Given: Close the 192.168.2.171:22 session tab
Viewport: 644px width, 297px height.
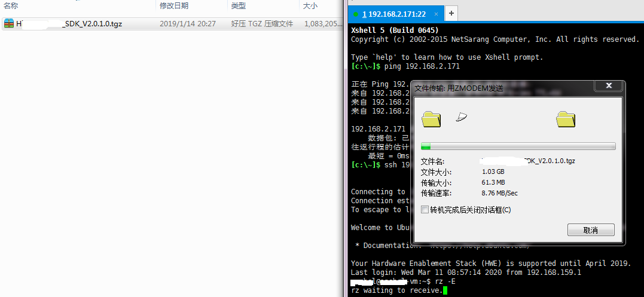Looking at the screenshot, I should [436, 14].
